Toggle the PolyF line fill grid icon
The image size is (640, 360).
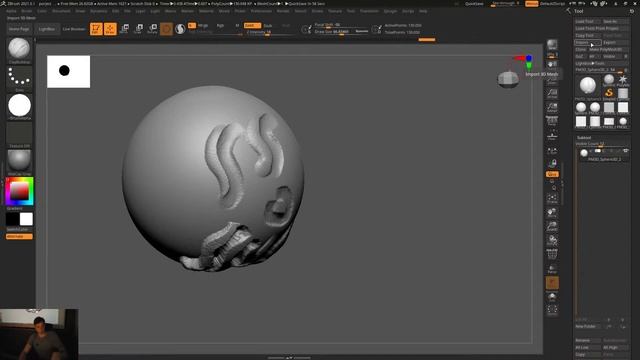point(552,254)
